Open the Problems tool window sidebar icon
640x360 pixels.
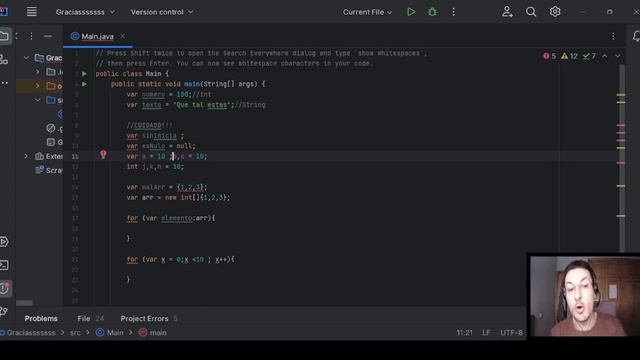[x=5, y=289]
